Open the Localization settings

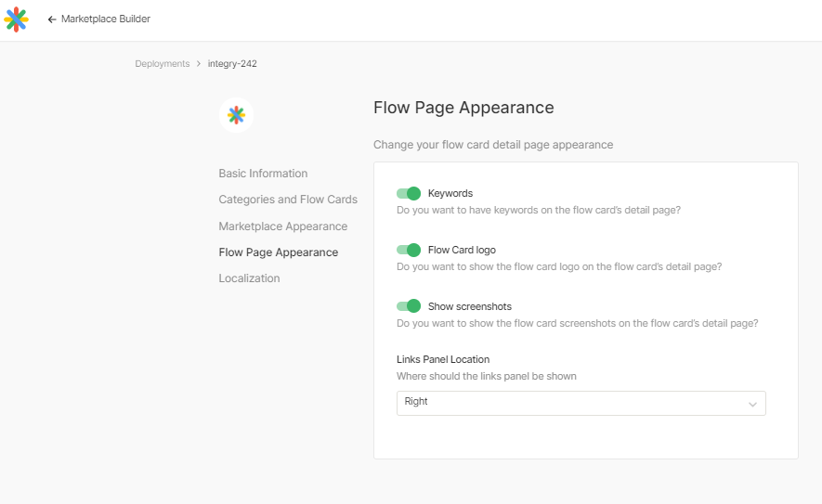(250, 278)
